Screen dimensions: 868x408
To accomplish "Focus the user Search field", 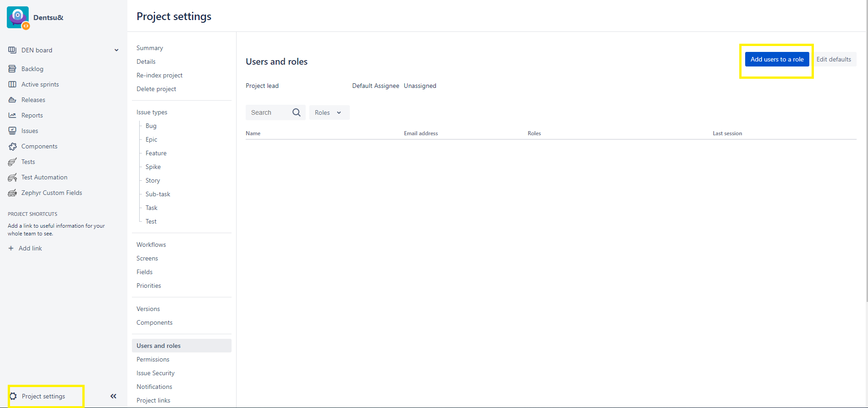I will pos(268,112).
